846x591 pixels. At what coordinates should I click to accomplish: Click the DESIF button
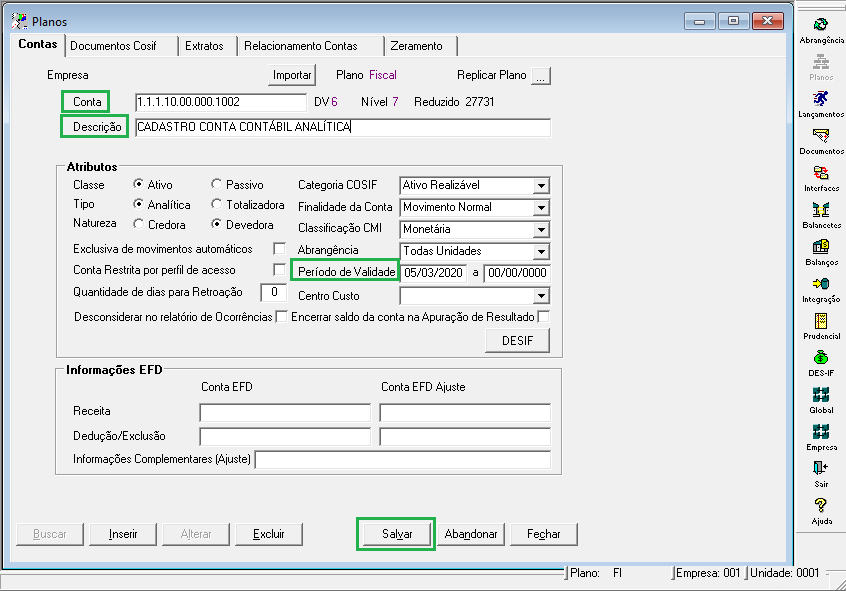click(x=517, y=341)
